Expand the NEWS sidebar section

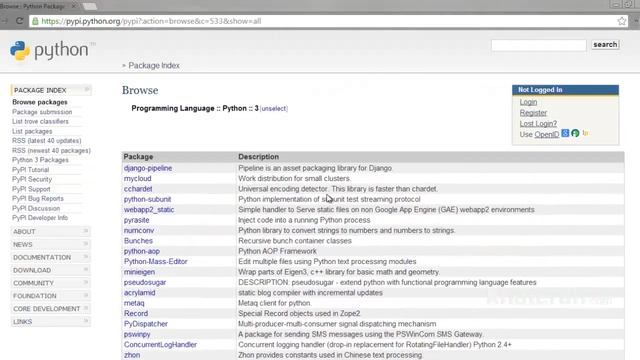tap(51, 244)
